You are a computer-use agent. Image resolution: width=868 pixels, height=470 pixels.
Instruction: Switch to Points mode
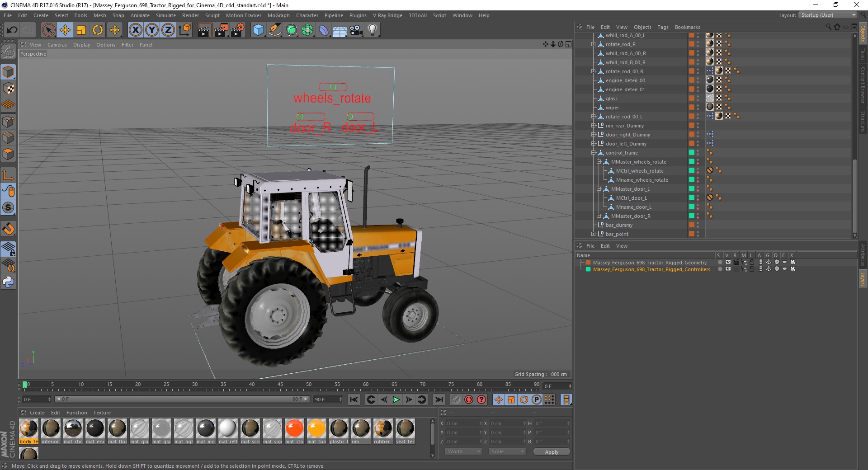(x=8, y=122)
